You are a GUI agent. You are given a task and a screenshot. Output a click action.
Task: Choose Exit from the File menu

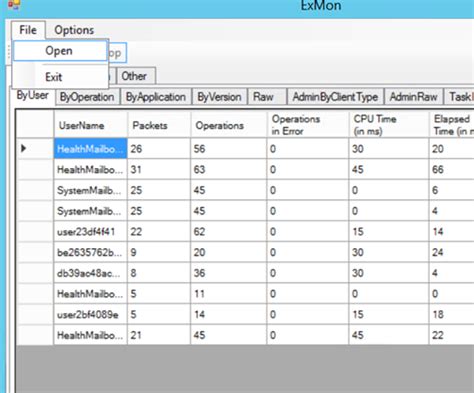tap(60, 77)
